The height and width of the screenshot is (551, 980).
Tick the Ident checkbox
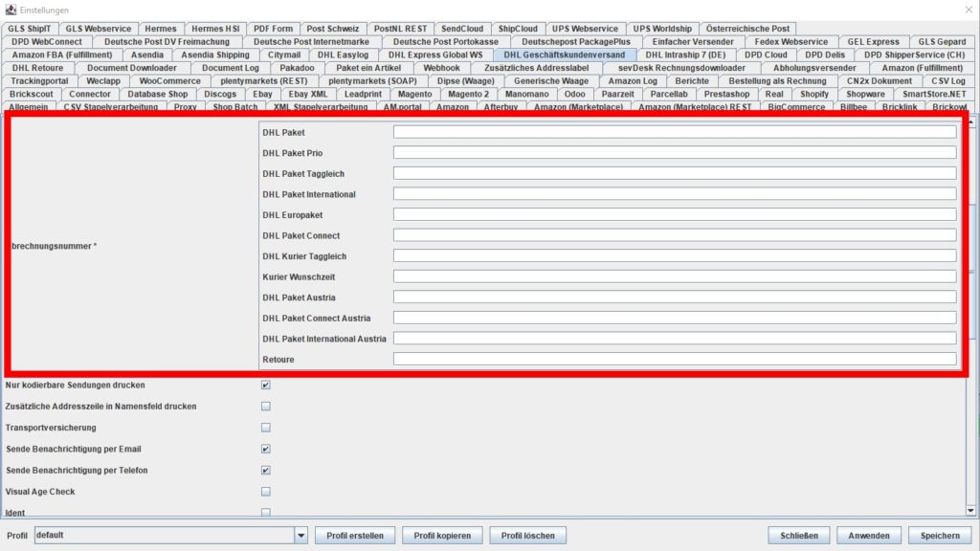pyautogui.click(x=266, y=513)
